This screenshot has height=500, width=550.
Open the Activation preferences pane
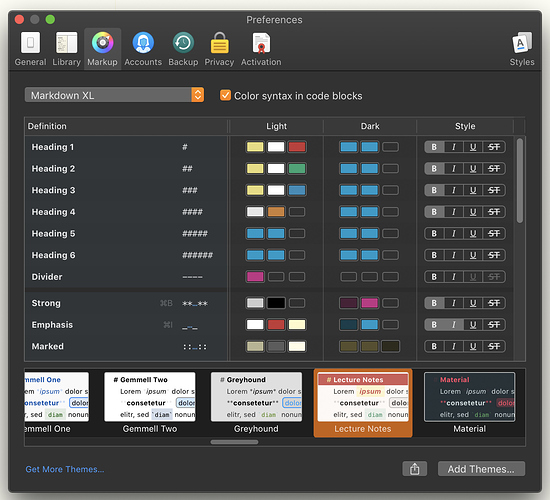261,49
